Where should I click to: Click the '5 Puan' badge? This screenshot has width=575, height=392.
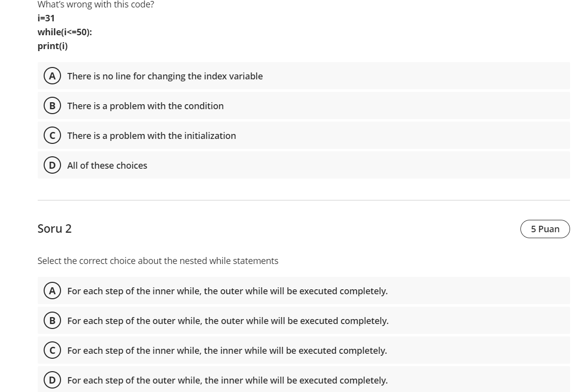click(545, 229)
